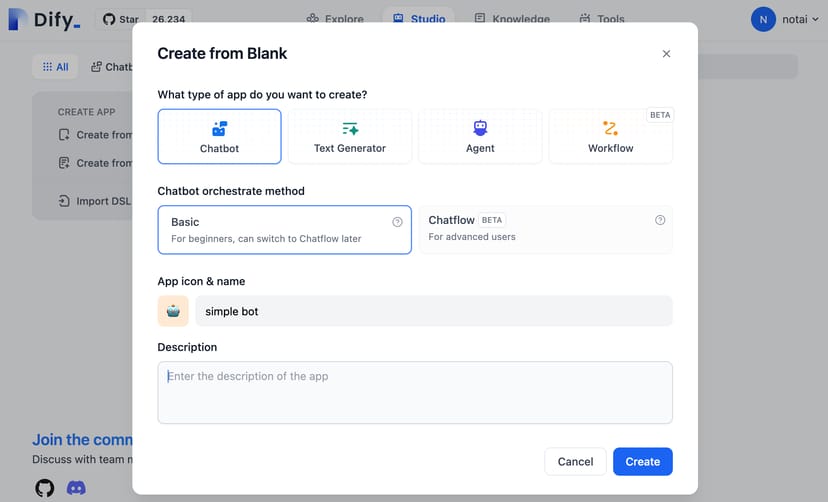Select the Chatbot app type card
828x502 pixels.
tap(219, 137)
